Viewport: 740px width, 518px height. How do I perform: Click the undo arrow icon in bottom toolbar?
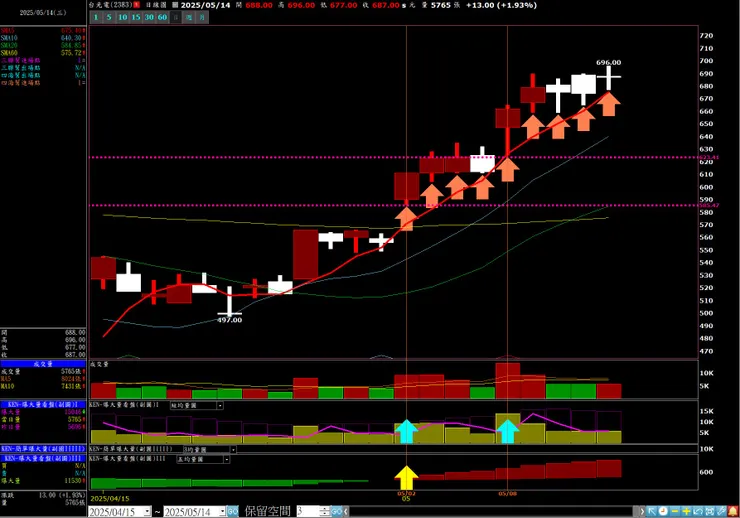(698, 511)
